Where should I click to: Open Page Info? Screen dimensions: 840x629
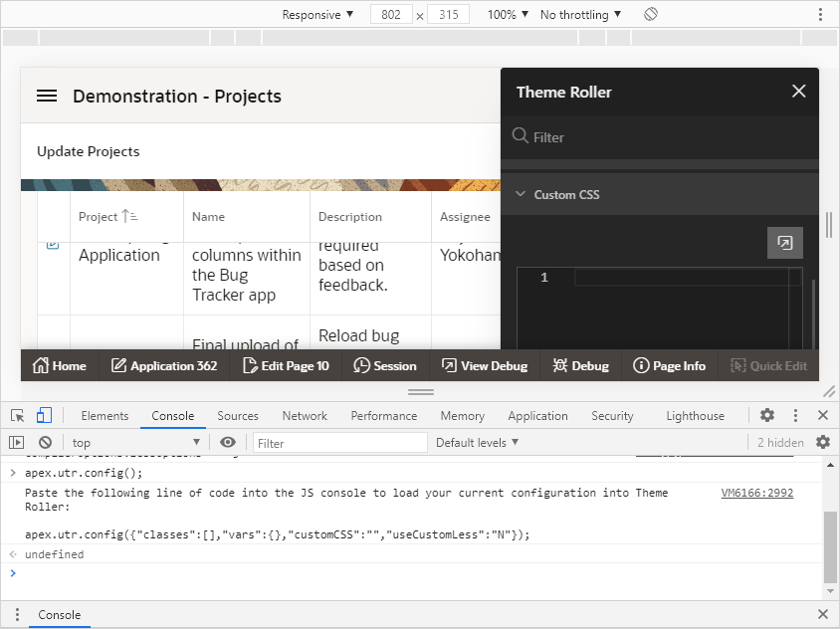click(x=669, y=366)
